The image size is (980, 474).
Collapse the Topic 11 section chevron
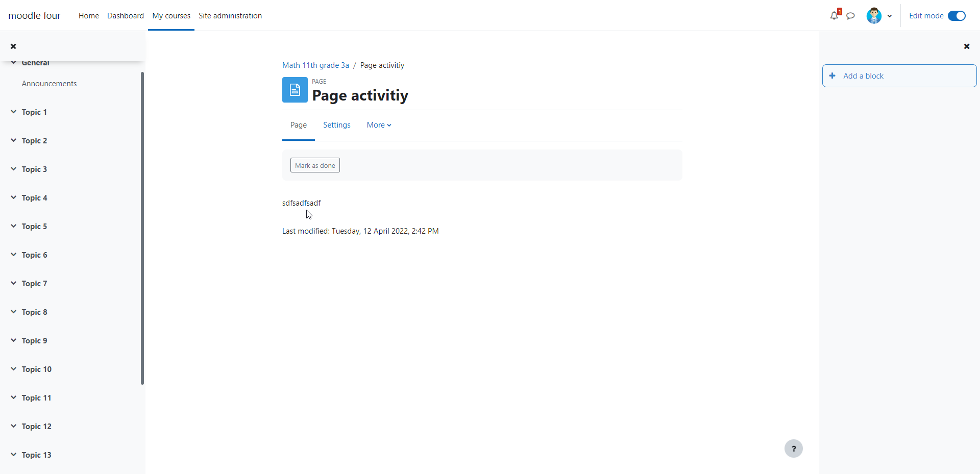pos(13,397)
